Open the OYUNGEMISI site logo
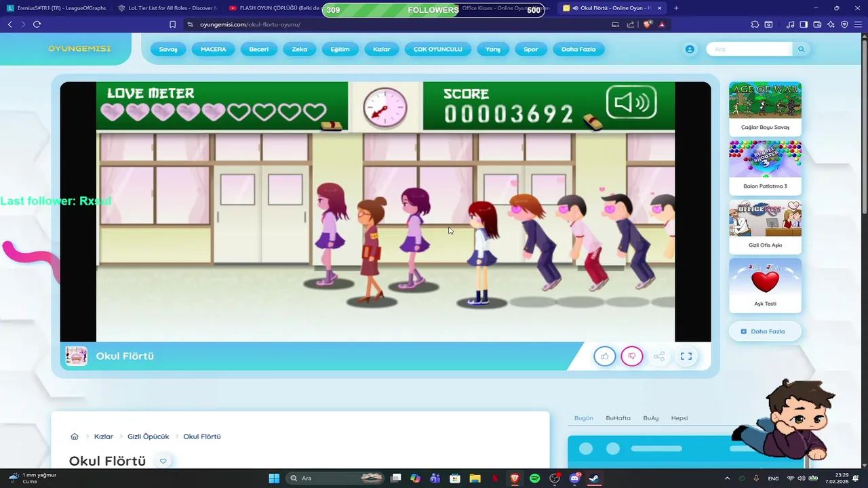Viewport: 868px width, 488px height. pyautogui.click(x=79, y=49)
